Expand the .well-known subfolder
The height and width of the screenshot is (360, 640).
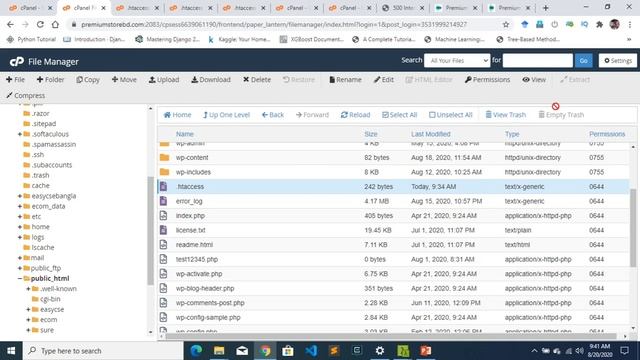click(28, 289)
